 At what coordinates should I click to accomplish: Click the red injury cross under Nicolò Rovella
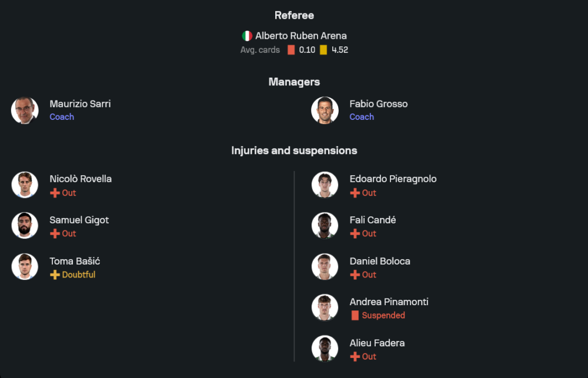pos(55,193)
